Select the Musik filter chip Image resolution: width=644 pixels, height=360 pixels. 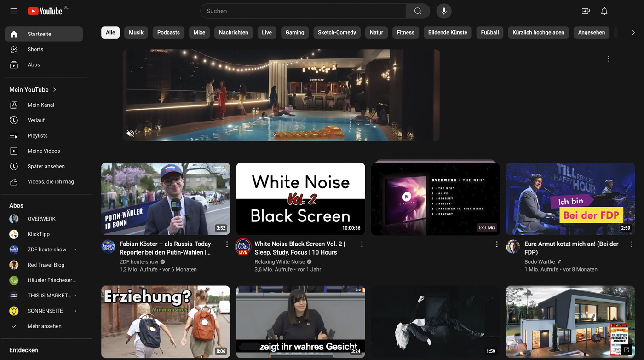pos(136,32)
